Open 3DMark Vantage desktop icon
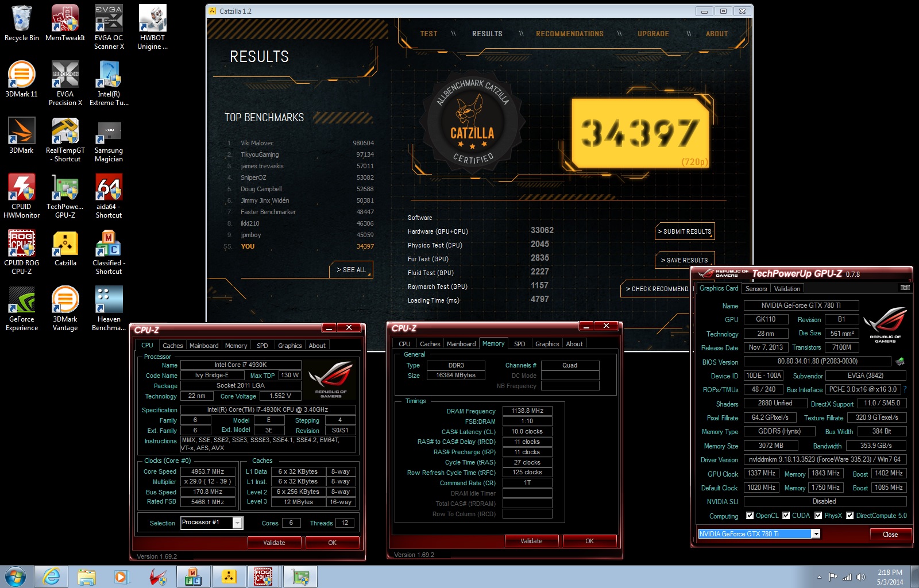This screenshot has height=588, width=919. click(x=65, y=308)
